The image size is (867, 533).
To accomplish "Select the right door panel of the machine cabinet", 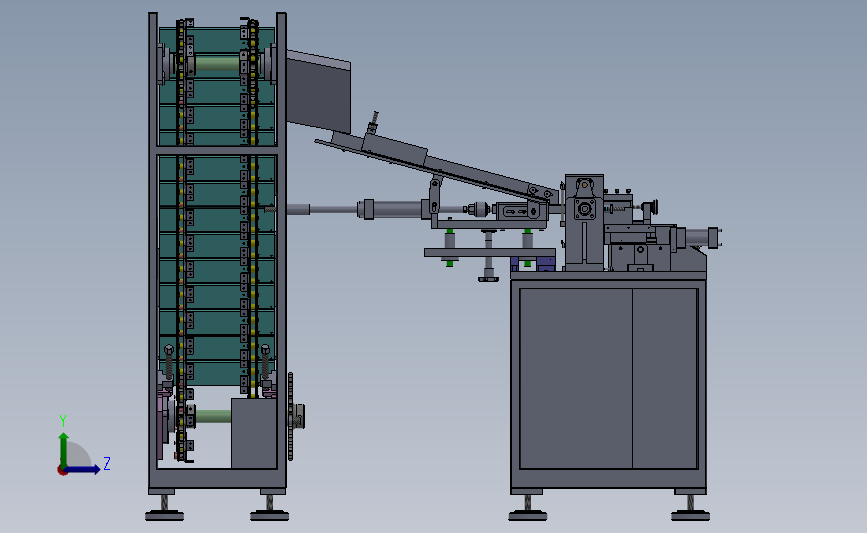I will coord(665,378).
